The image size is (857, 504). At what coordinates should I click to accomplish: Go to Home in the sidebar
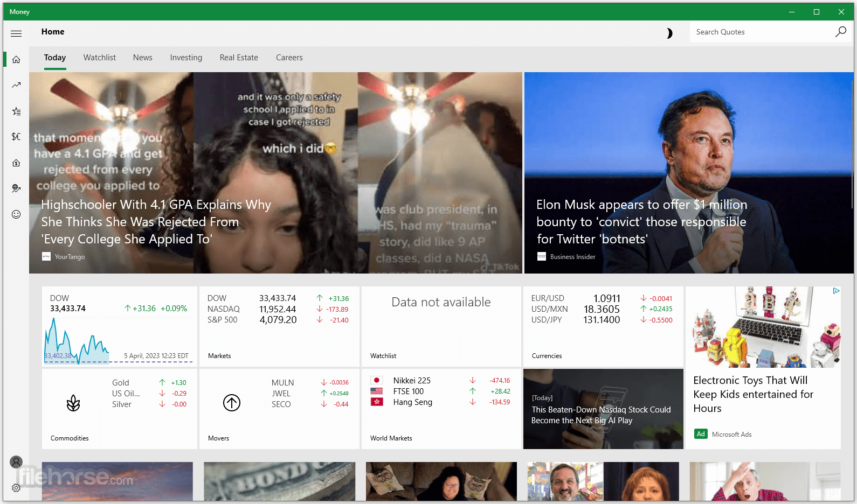(x=16, y=59)
